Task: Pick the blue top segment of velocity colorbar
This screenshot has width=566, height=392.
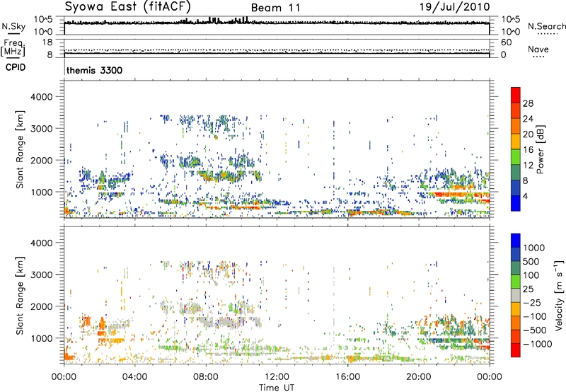Action: tap(516, 241)
